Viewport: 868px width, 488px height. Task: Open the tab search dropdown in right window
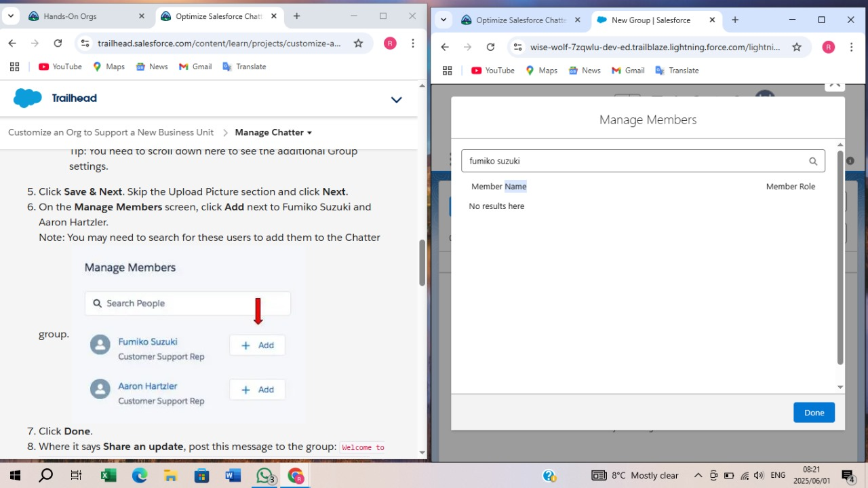(443, 20)
